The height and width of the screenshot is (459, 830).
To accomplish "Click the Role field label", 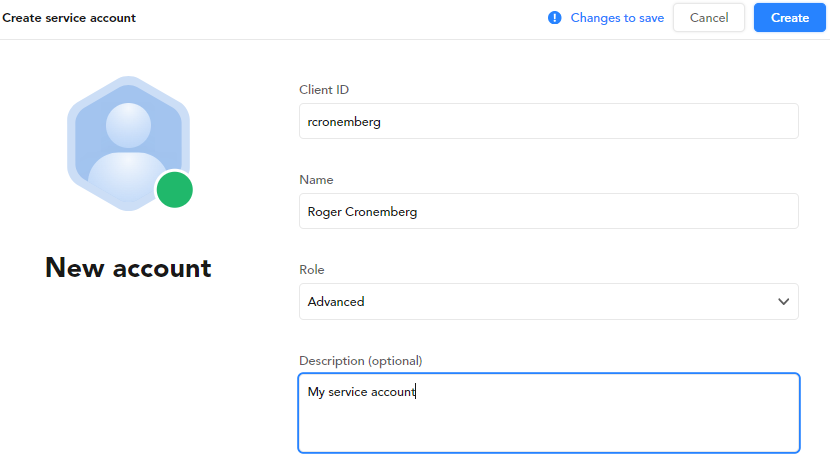I will (x=312, y=270).
